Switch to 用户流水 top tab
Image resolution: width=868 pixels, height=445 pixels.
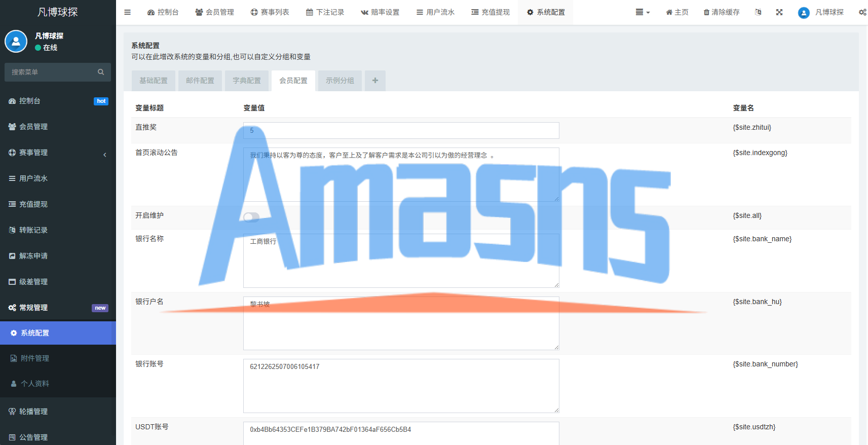click(435, 12)
